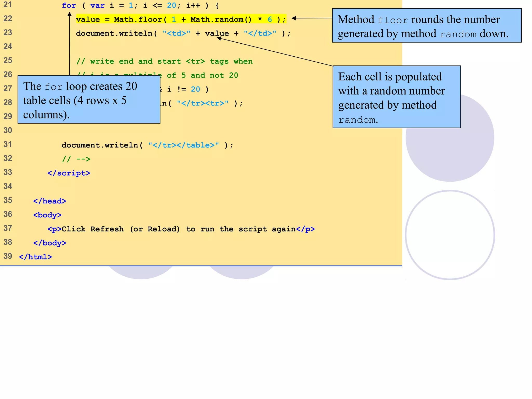Click the highlighted Math.floor code line
The height and width of the screenshot is (399, 532).
tap(181, 19)
